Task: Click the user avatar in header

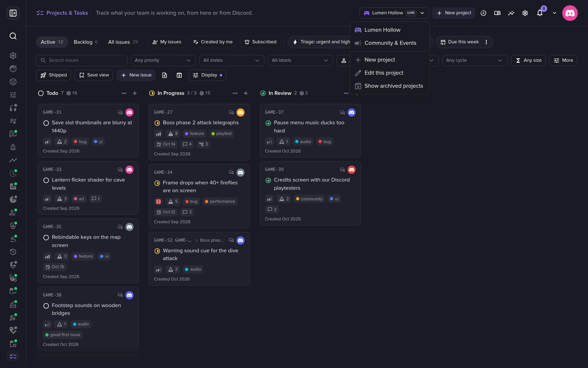Action: coord(570,13)
